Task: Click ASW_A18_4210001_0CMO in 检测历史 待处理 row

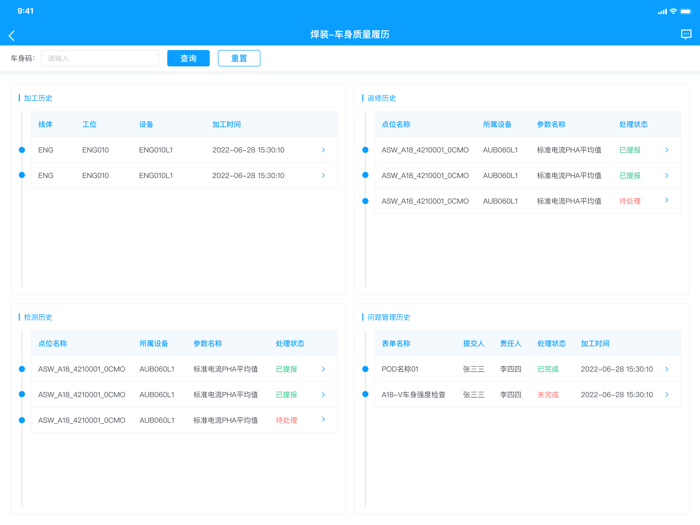Action: [82, 420]
